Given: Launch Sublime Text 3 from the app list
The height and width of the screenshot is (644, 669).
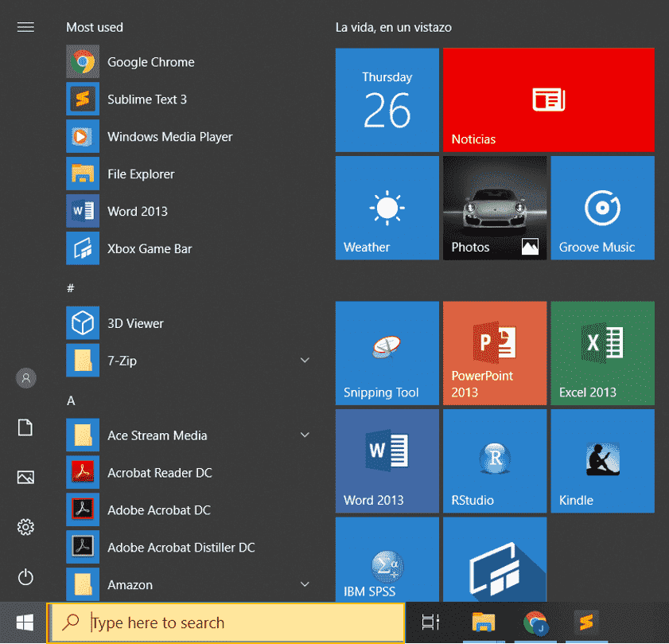Looking at the screenshot, I should [x=190, y=99].
